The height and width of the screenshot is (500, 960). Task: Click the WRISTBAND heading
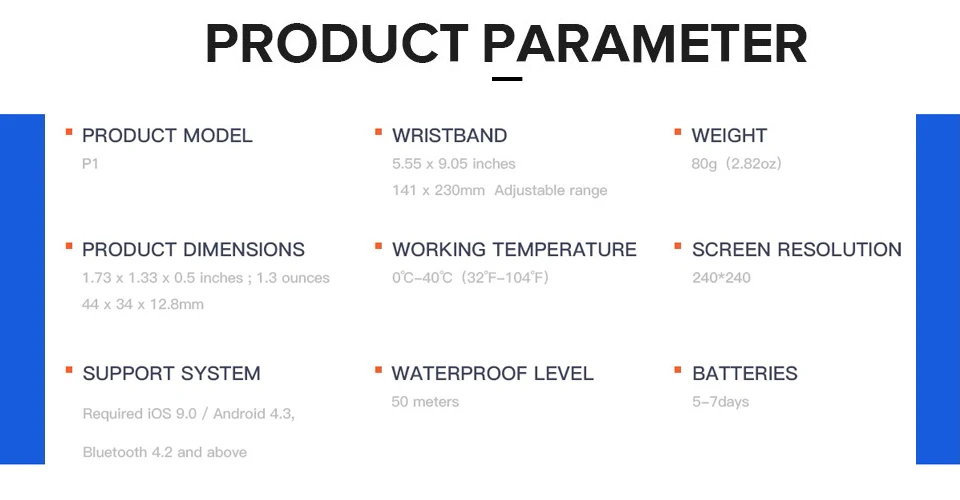click(449, 135)
